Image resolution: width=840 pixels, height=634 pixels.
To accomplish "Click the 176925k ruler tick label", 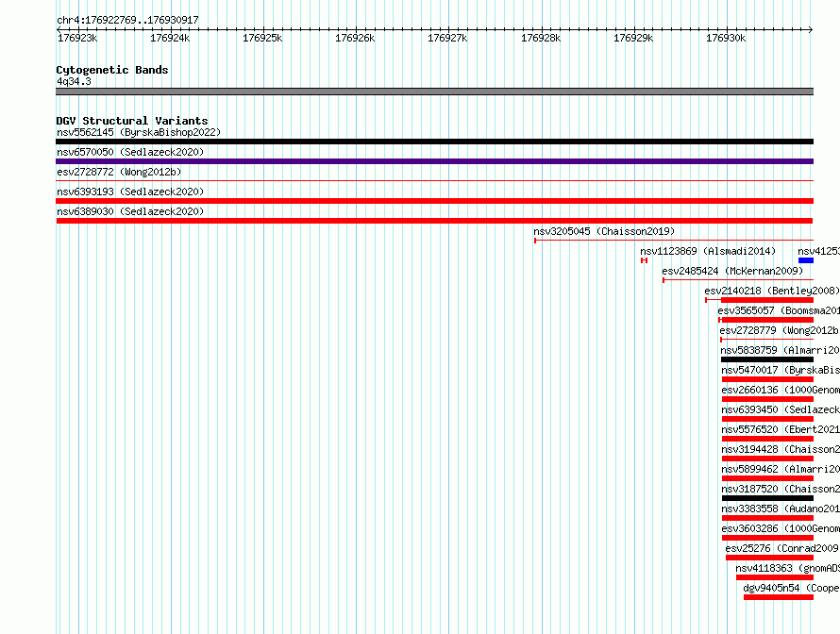I will (x=262, y=38).
